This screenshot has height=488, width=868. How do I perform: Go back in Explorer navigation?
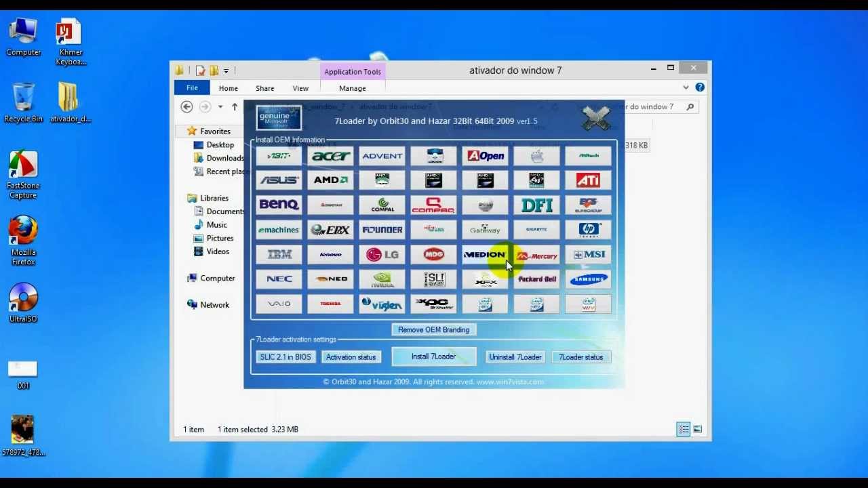pyautogui.click(x=187, y=107)
